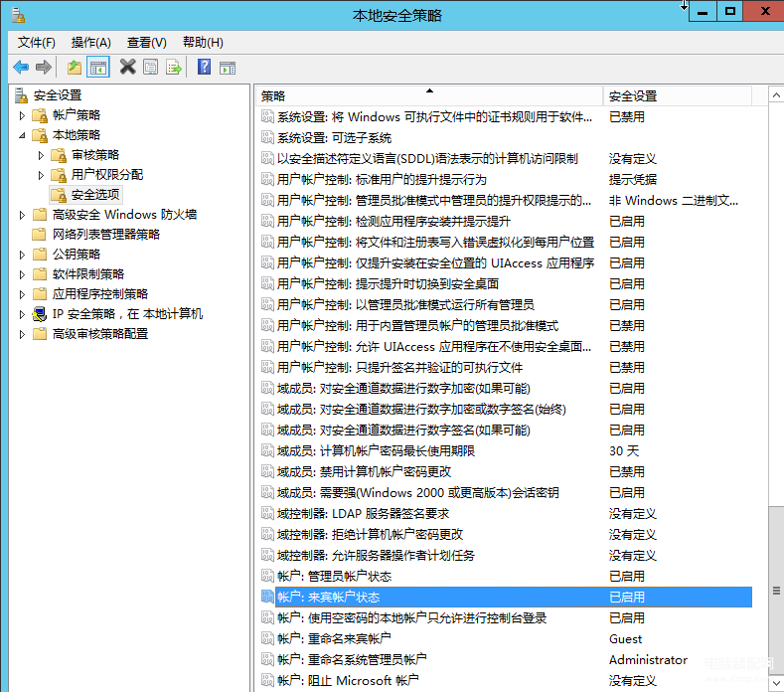Select 帐户: 重命名系统管理员帐户 row

tap(506, 659)
